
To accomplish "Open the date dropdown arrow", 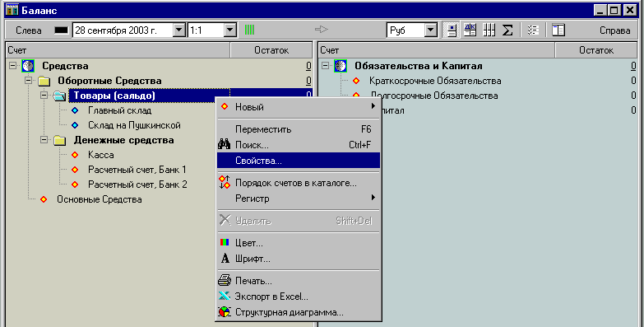I will [178, 30].
